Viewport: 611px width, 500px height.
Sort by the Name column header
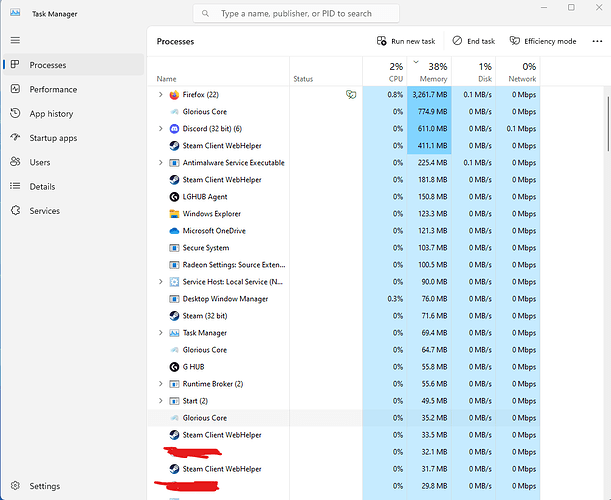(218, 72)
